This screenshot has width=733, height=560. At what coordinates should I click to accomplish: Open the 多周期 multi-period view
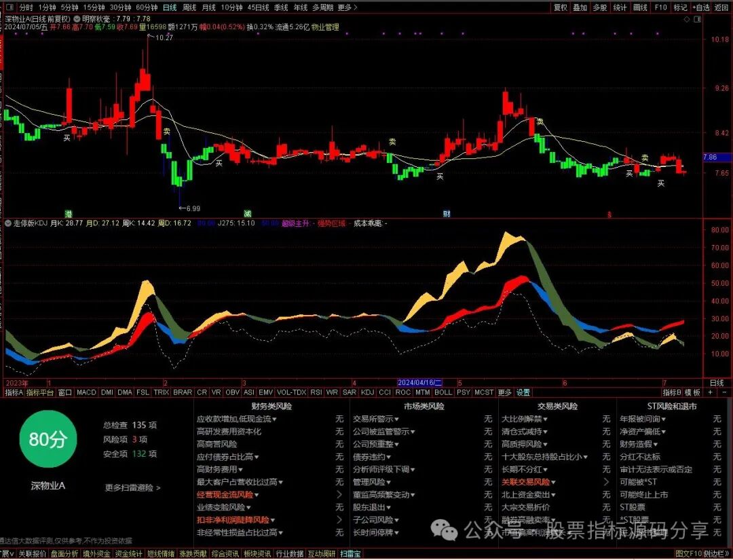coord(323,7)
